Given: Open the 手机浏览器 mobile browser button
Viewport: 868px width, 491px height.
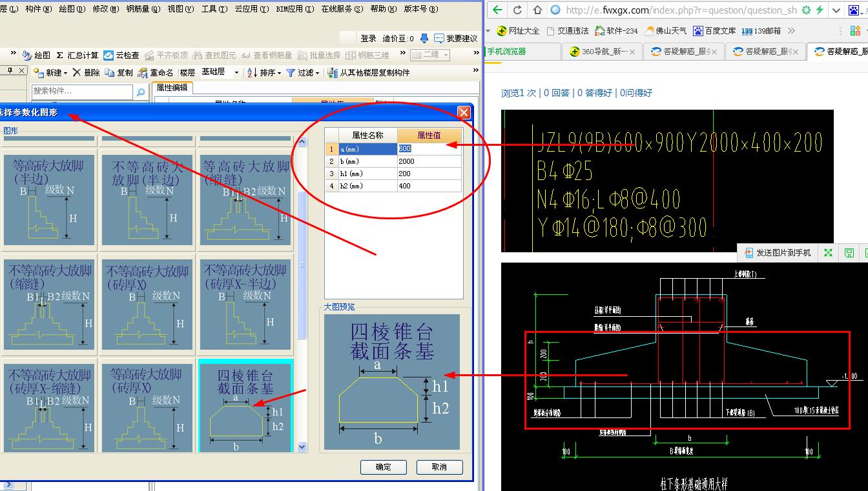Looking at the screenshot, I should click(508, 52).
